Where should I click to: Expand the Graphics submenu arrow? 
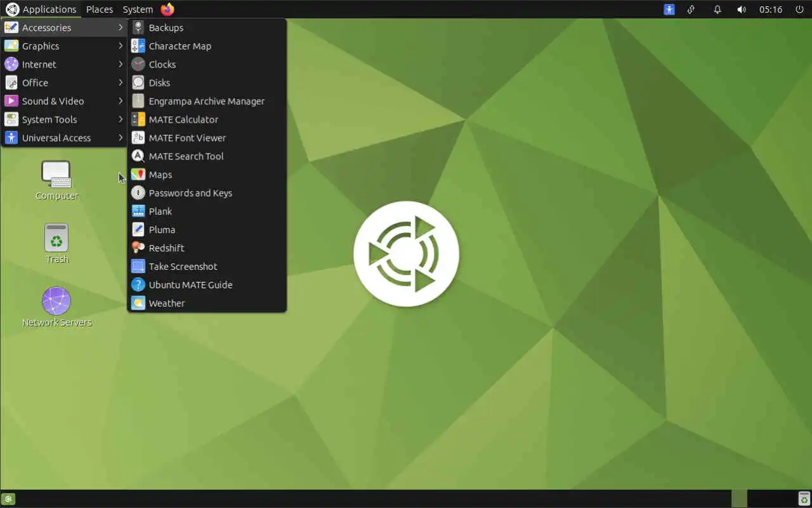coord(121,46)
